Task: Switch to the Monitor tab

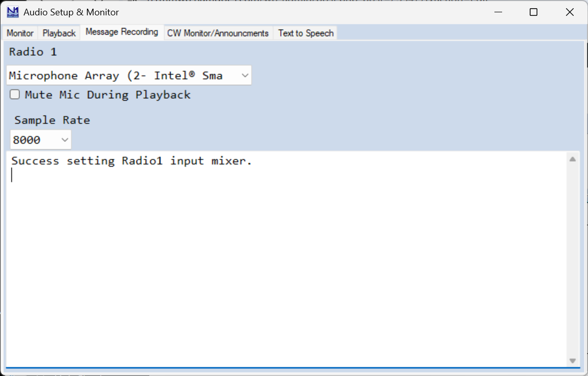Action: click(20, 33)
